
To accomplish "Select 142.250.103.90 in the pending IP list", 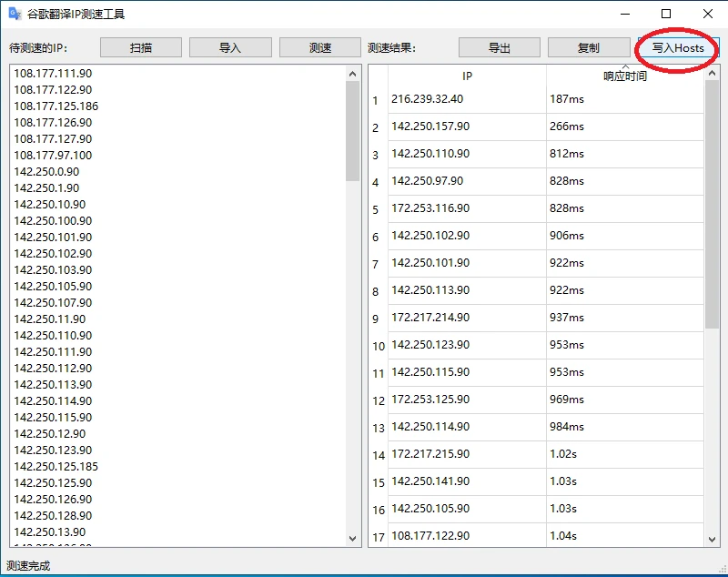I will [53, 270].
